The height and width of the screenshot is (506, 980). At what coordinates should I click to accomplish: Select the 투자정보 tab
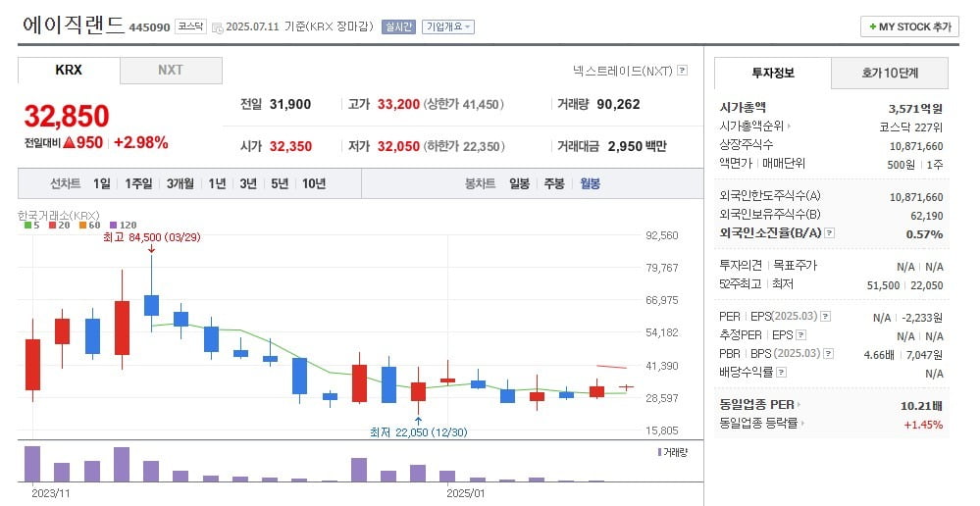773,74
